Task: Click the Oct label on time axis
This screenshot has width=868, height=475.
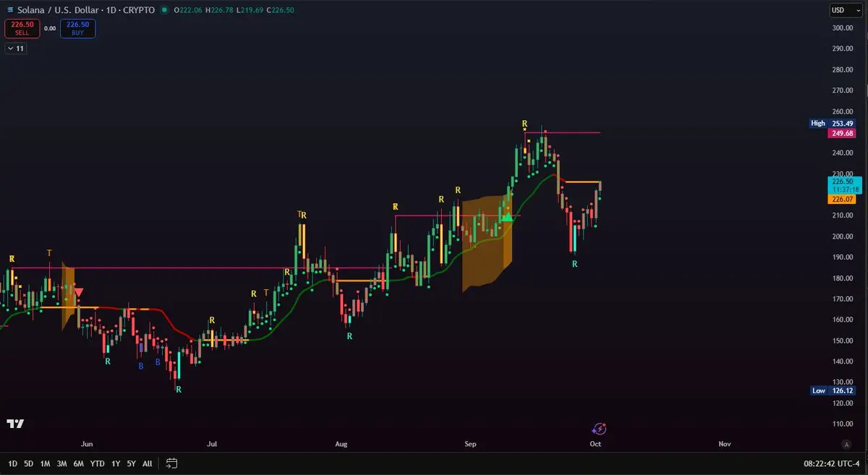Action: point(595,442)
